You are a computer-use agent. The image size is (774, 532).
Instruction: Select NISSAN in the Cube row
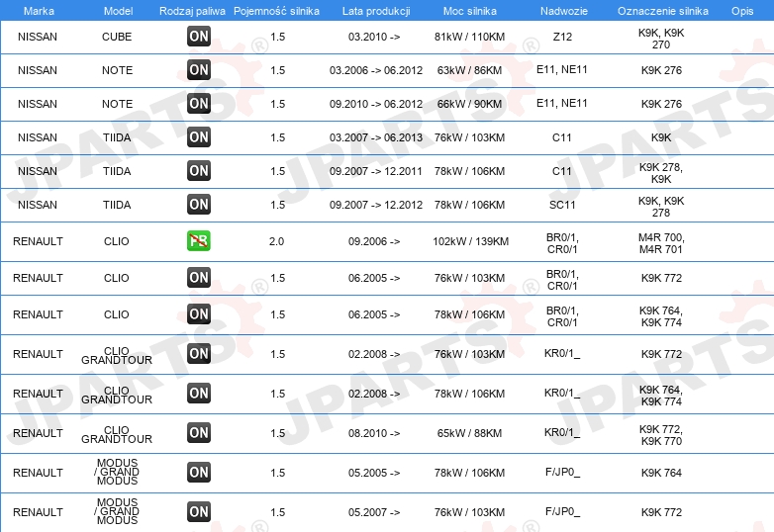click(38, 37)
